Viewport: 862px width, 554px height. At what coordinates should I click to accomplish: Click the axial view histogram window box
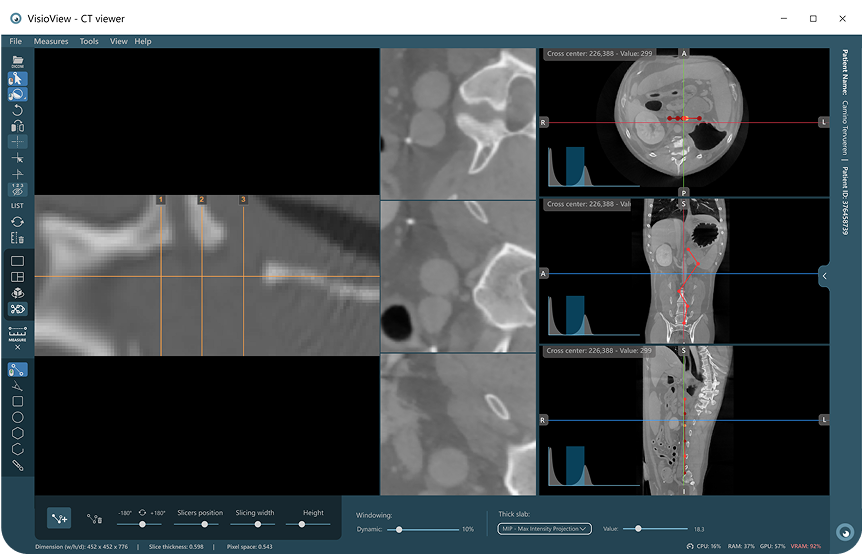(575, 167)
